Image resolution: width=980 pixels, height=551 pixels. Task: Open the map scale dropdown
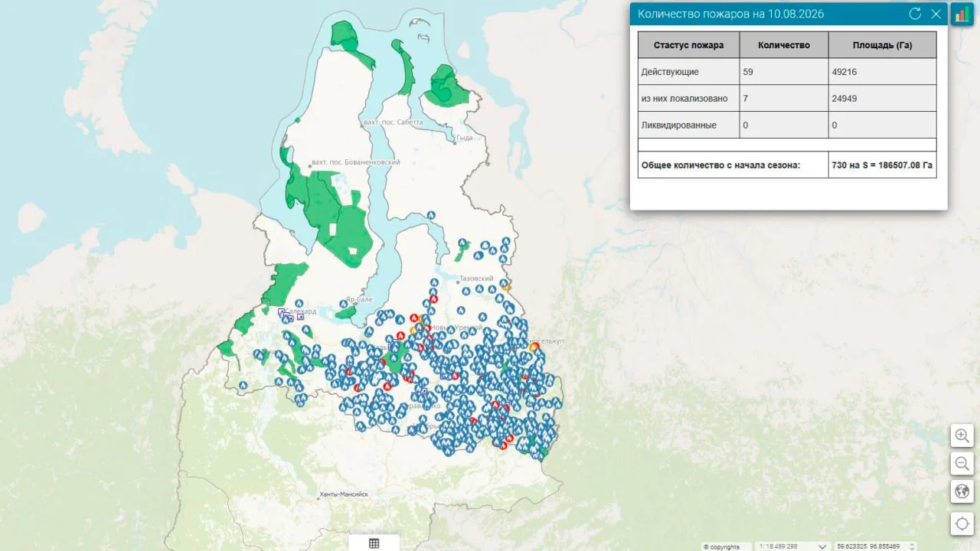click(823, 546)
